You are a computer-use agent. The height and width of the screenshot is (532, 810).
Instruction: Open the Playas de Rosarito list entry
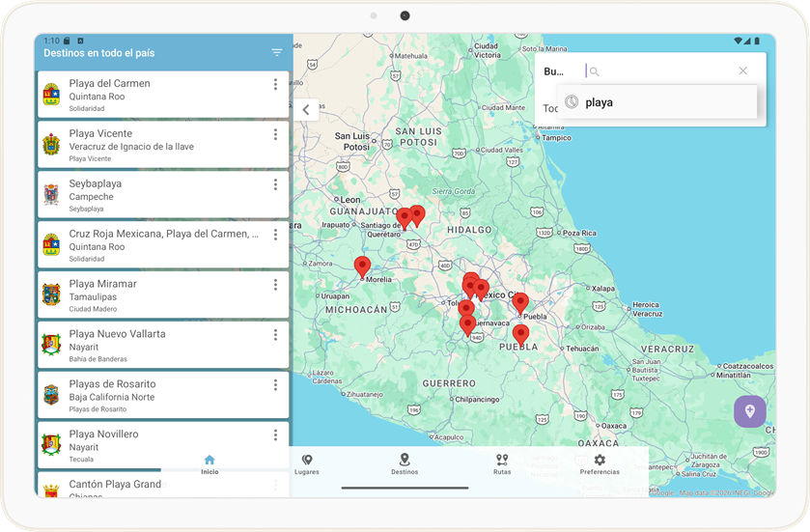(163, 395)
